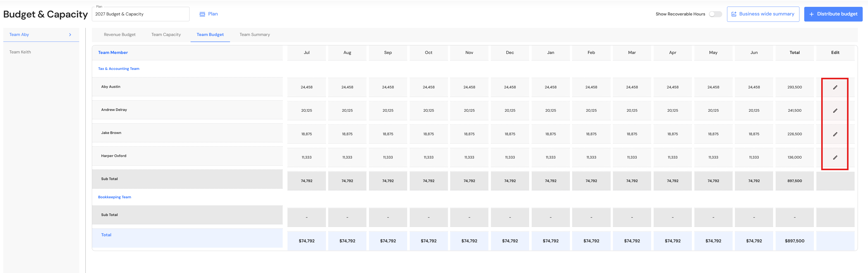Edit Aby Austin's budget with pencil icon
Viewport: 868px width, 273px height.
click(835, 87)
